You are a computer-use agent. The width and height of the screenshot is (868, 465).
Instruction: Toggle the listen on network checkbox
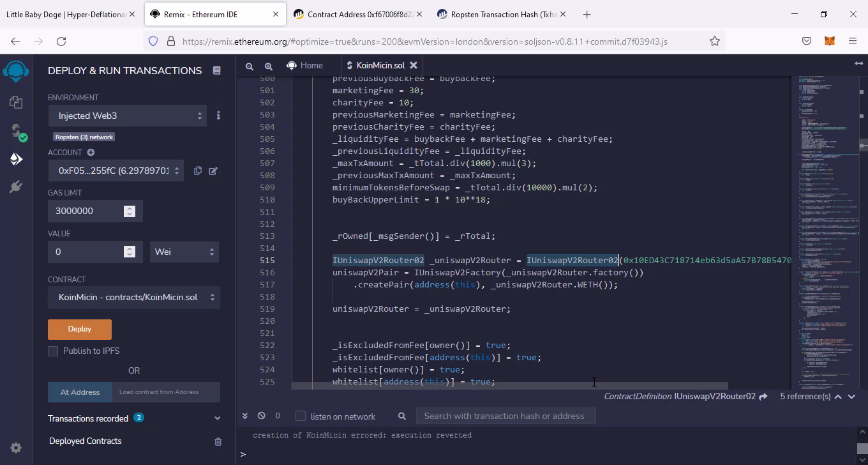tap(301, 416)
